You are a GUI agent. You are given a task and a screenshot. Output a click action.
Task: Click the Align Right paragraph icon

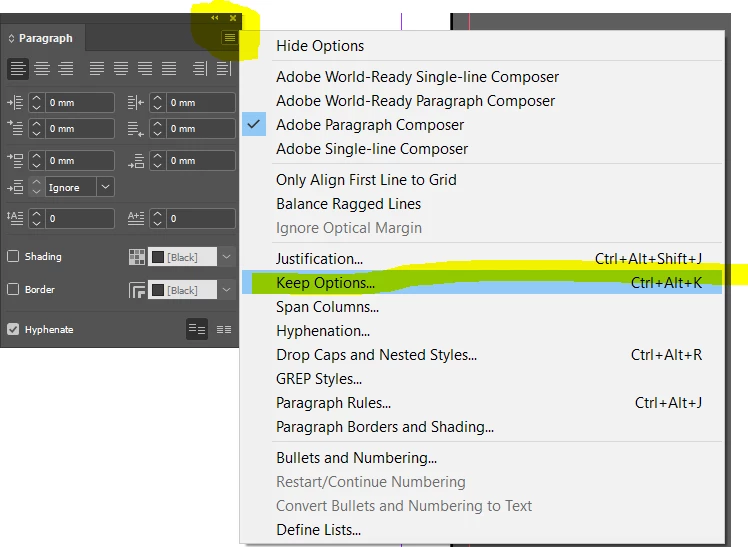tap(66, 69)
